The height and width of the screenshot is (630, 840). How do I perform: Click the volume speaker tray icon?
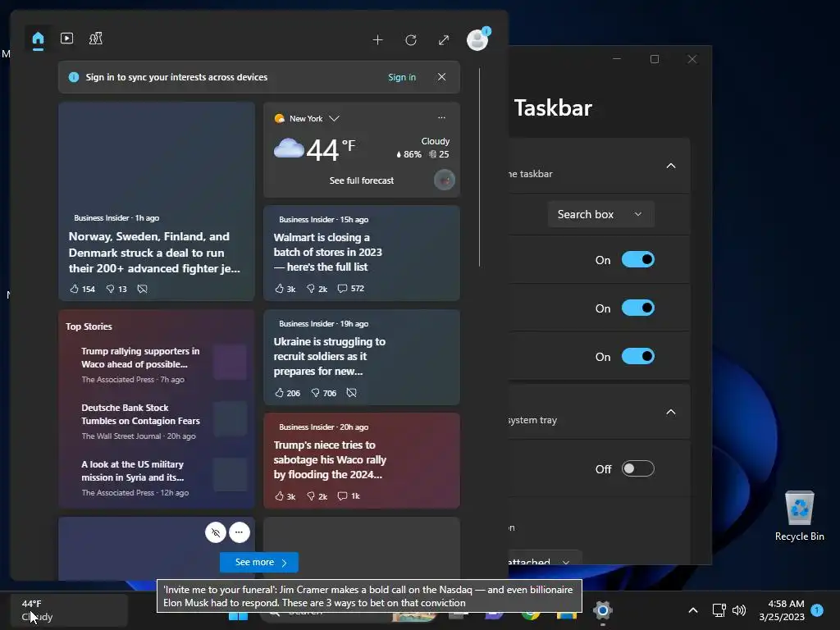[739, 610]
